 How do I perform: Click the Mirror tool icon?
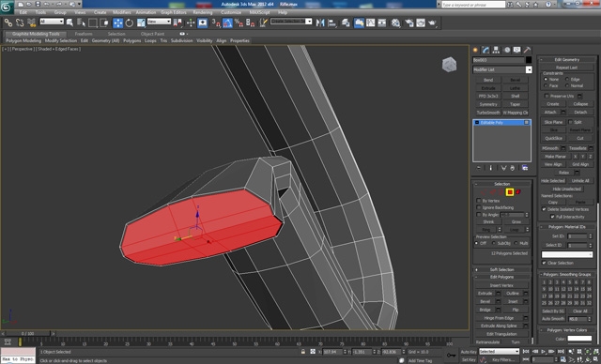pyautogui.click(x=320, y=23)
